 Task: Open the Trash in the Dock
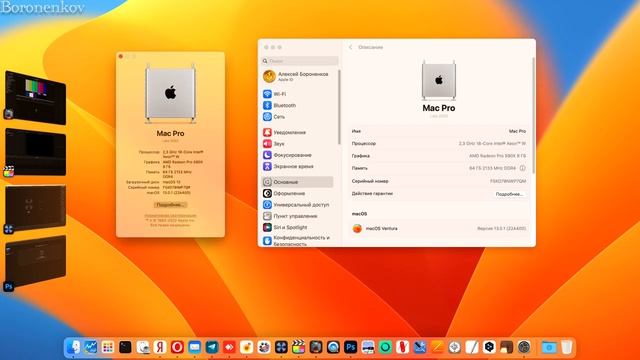[x=567, y=347]
